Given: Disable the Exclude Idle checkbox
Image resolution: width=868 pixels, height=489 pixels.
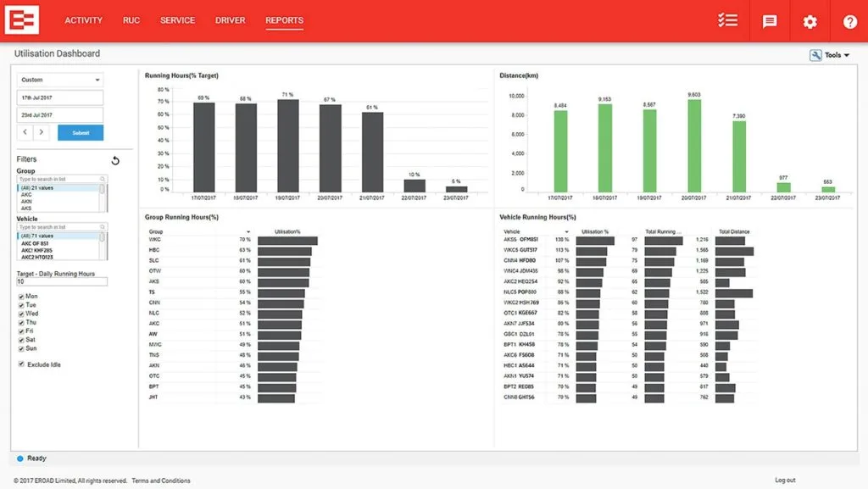Looking at the screenshot, I should coord(21,364).
